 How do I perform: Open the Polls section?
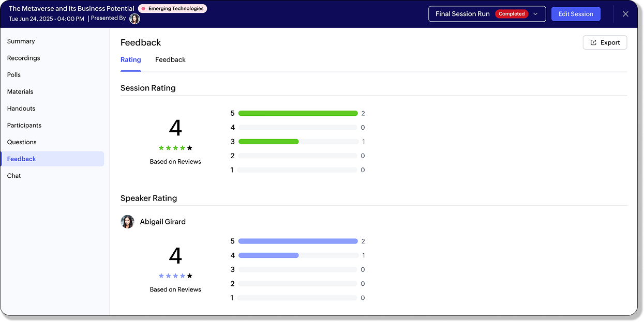click(14, 75)
